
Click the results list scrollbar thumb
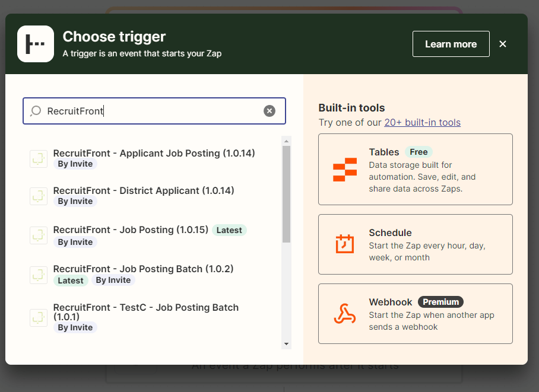(x=286, y=195)
